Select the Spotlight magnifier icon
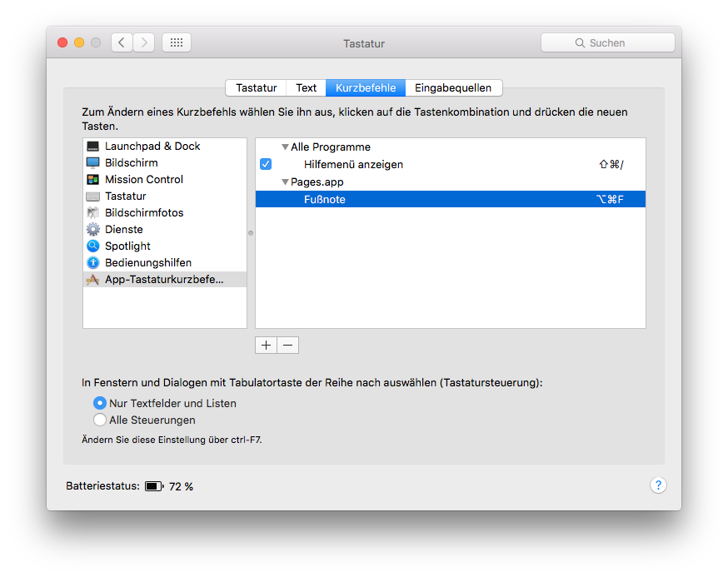The height and width of the screenshot is (577, 728). pos(92,246)
